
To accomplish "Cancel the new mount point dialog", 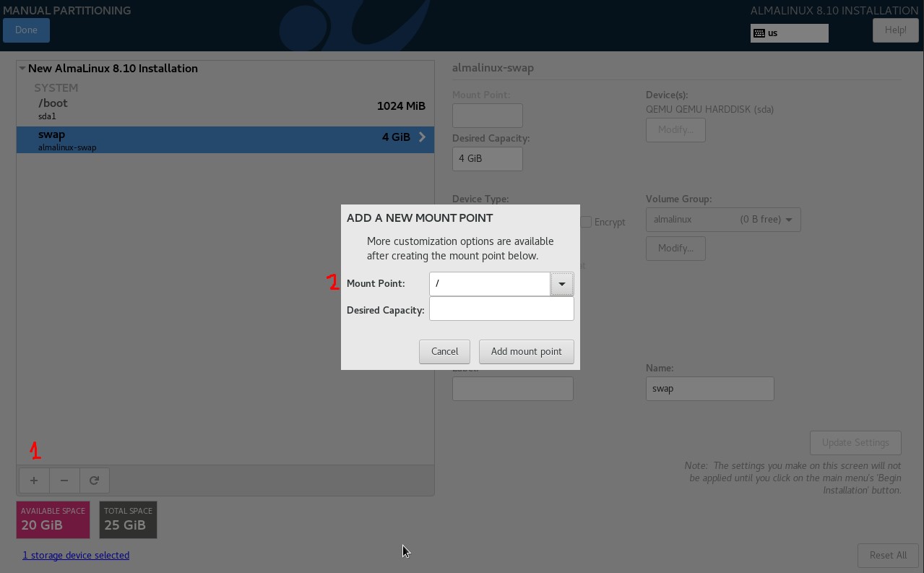I will [444, 352].
